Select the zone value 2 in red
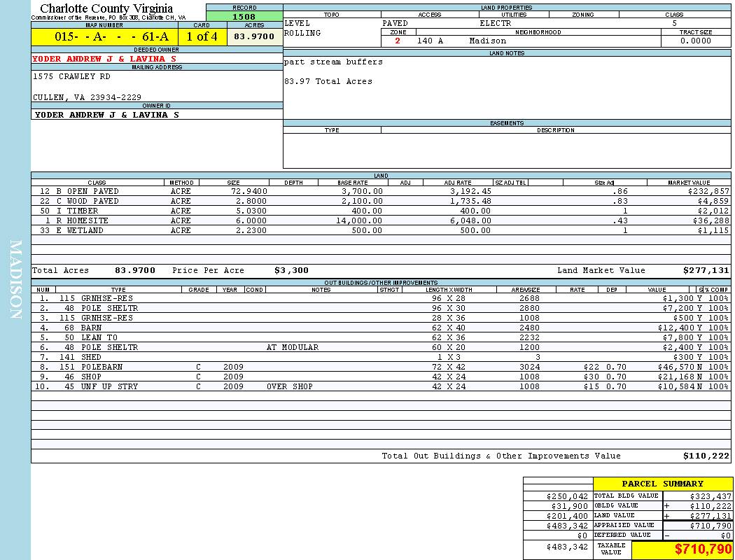The image size is (735, 560). click(x=398, y=41)
